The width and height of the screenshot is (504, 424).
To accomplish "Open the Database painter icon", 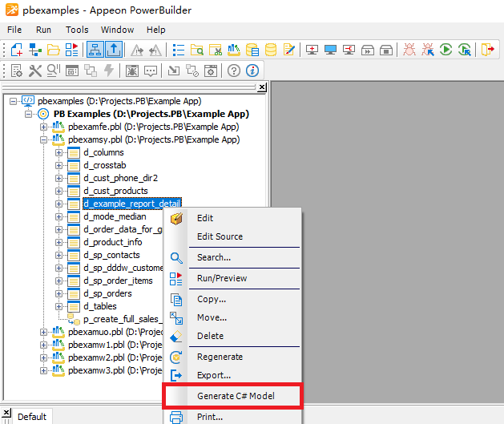I will pyautogui.click(x=271, y=50).
